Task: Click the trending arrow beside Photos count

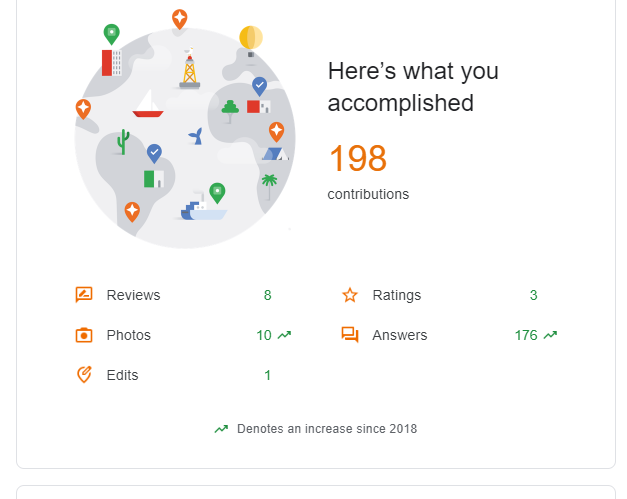Action: [284, 335]
